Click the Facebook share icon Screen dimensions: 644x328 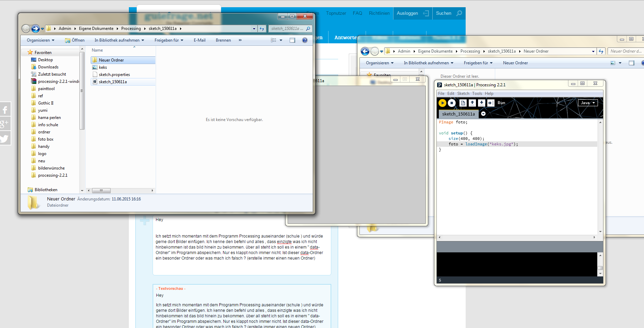(x=5, y=110)
